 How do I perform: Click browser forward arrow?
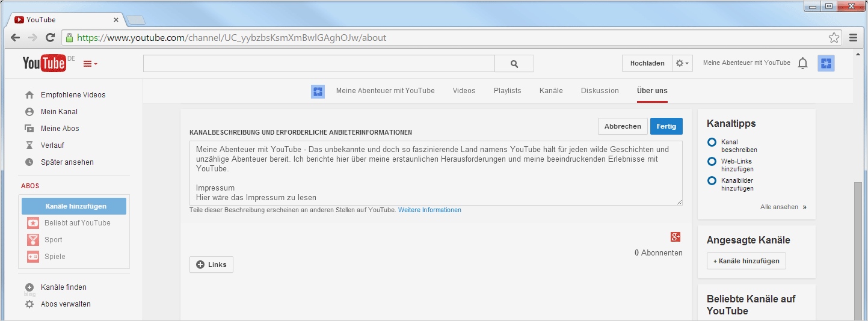point(33,37)
